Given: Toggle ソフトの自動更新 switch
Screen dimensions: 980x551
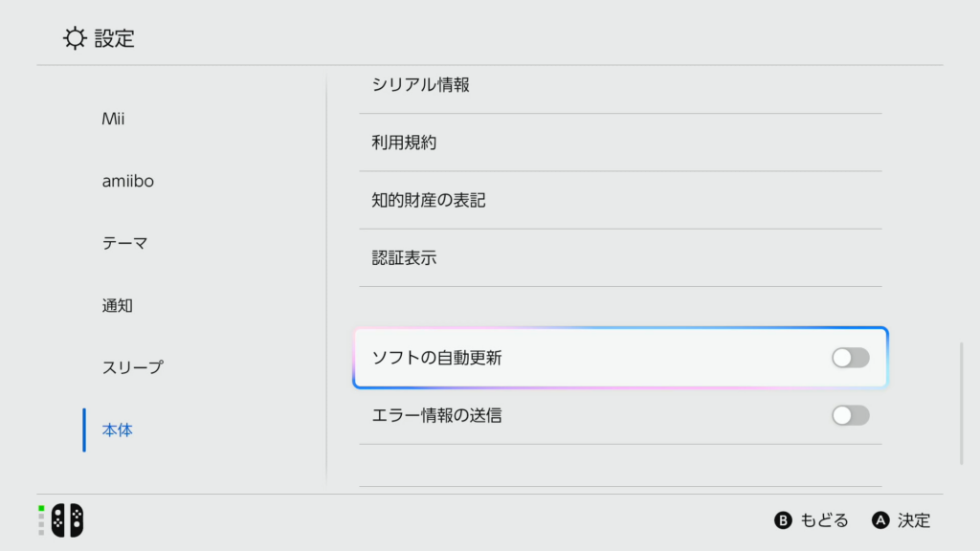Looking at the screenshot, I should (x=850, y=358).
